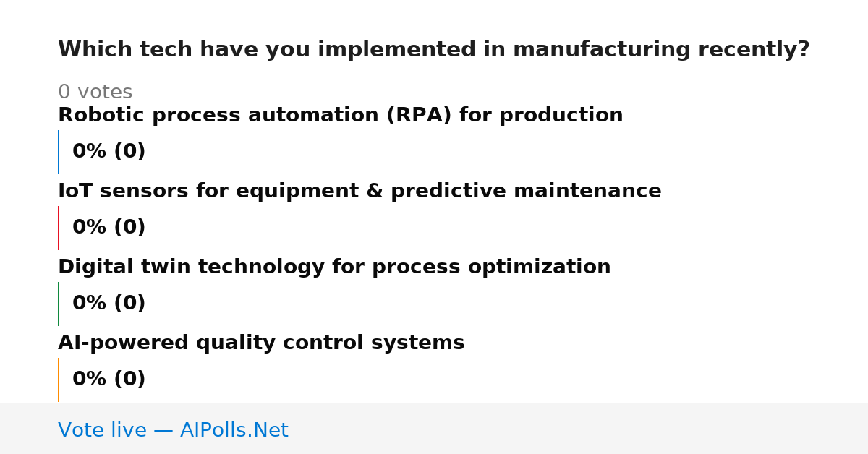Image resolution: width=868 pixels, height=454 pixels.
Task: Click the gray footer banner
Action: coord(434,429)
